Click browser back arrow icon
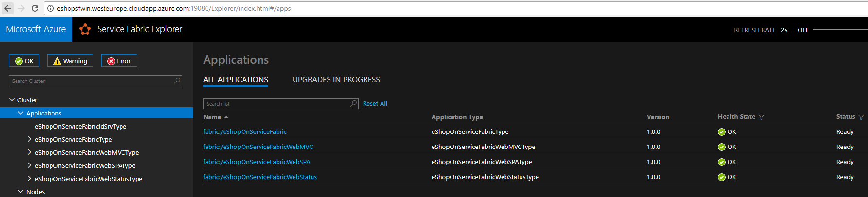Viewport: 868px width, 197px height. click(8, 8)
